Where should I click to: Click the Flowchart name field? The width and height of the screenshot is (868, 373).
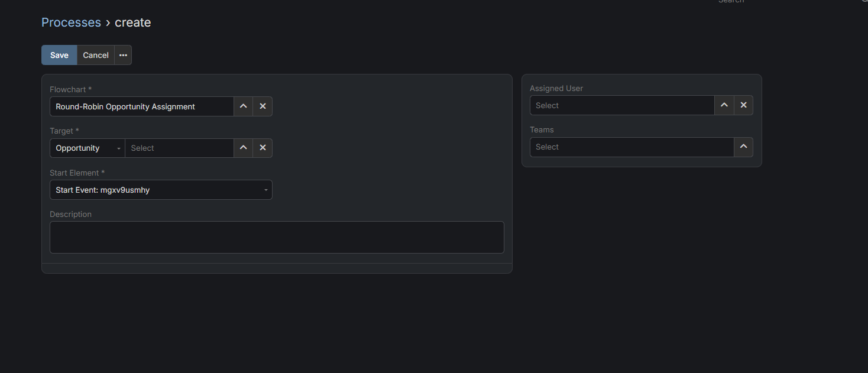click(141, 106)
